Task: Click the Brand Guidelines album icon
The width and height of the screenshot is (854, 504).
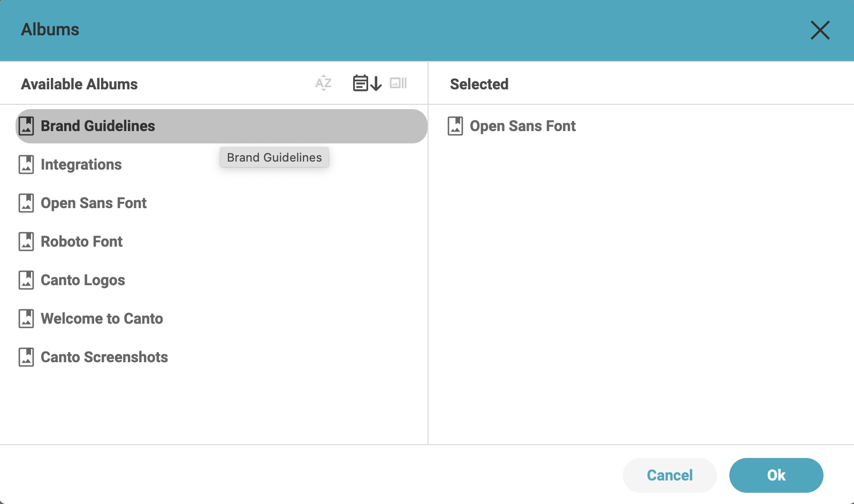Action: pos(26,126)
